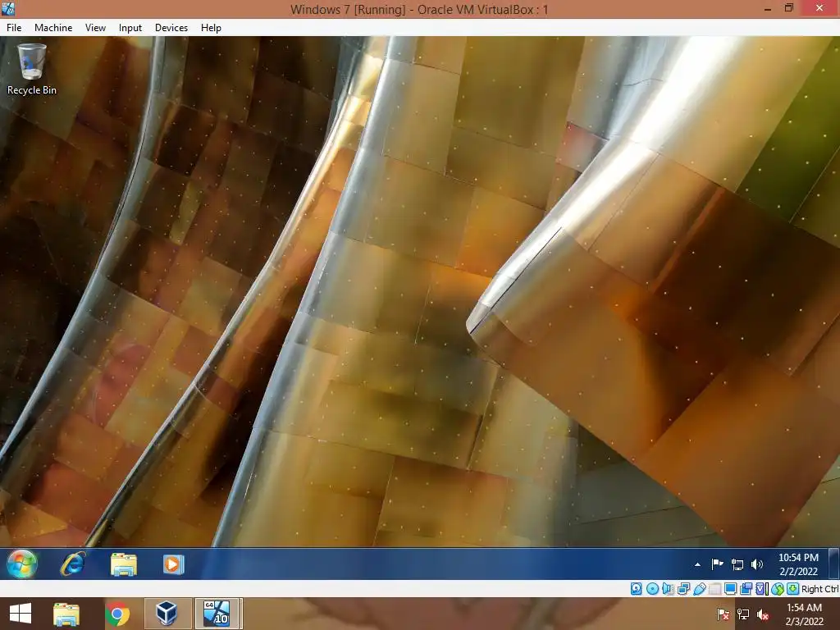840x630 pixels.
Task: Open the guest clock showing 10:54 PM
Action: tap(798, 564)
